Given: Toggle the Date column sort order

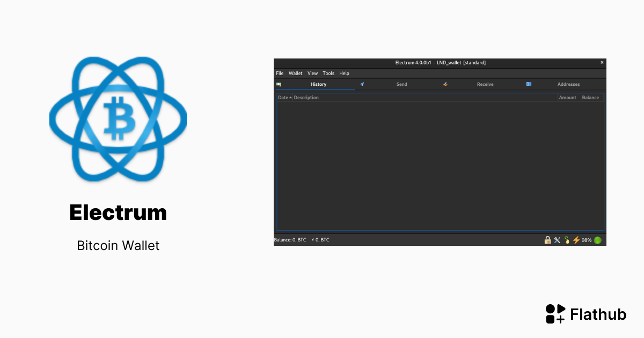Looking at the screenshot, I should (284, 97).
